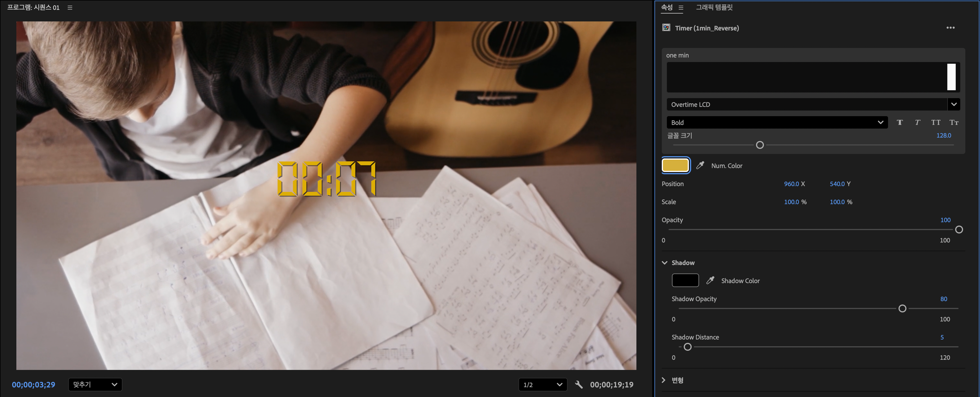The image size is (980, 397).
Task: Open the three-dots options menu for Timer
Action: pos(950,28)
